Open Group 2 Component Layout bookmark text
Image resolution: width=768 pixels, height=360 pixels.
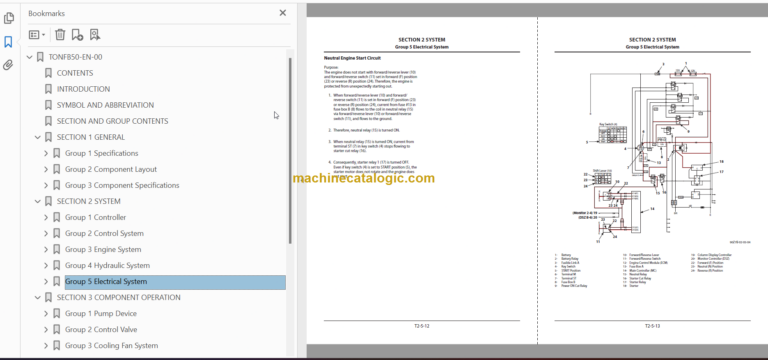(x=111, y=169)
